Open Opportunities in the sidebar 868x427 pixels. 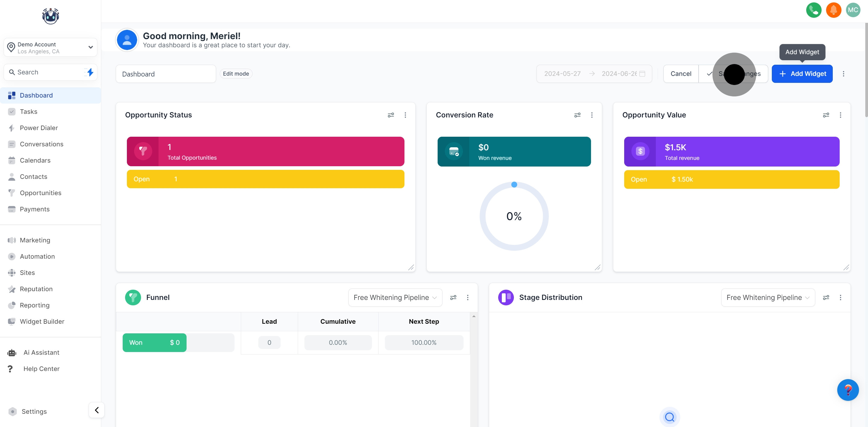40,193
